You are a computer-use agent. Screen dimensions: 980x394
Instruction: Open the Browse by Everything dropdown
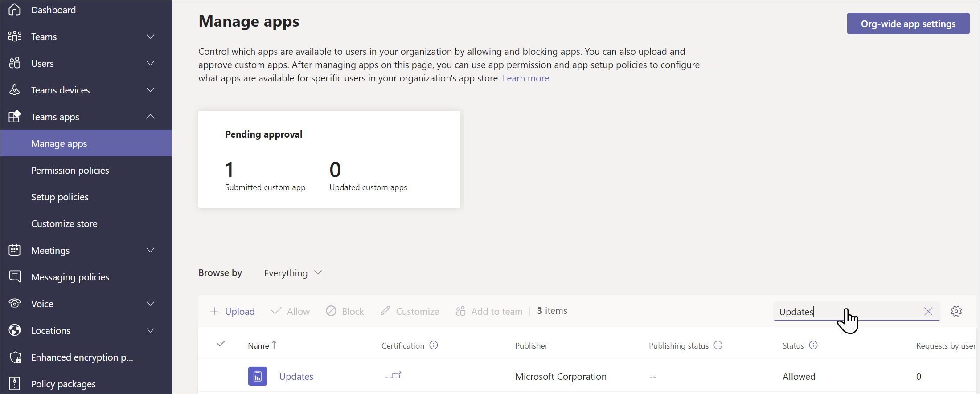pos(293,273)
